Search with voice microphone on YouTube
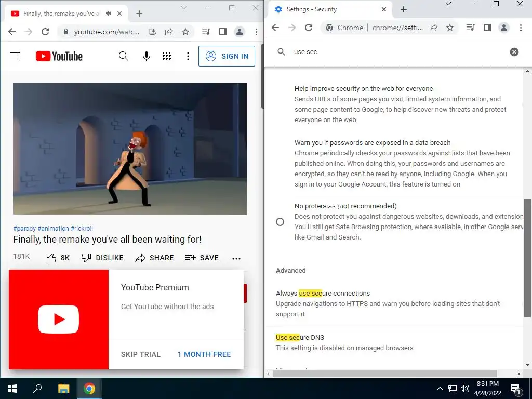 pos(146,56)
